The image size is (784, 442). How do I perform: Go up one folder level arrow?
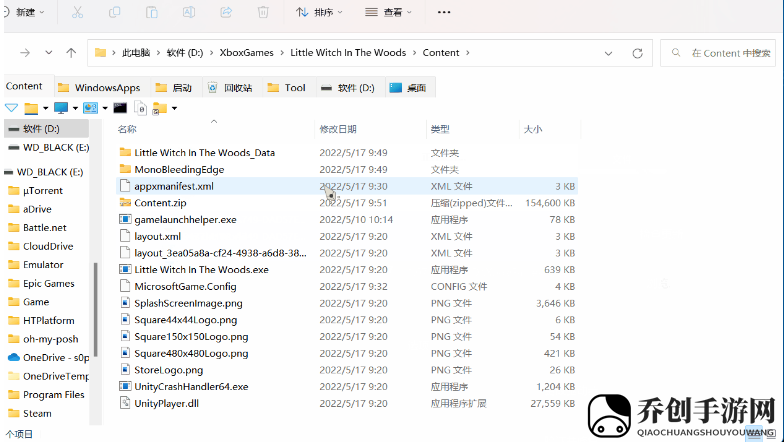(71, 52)
